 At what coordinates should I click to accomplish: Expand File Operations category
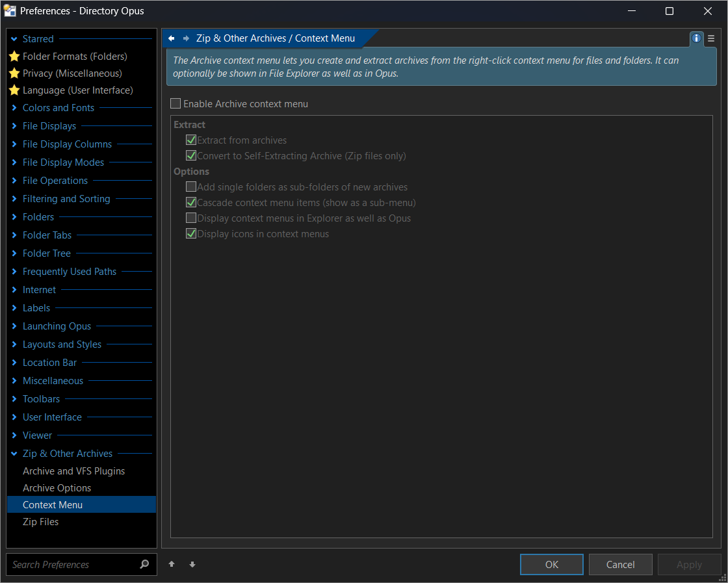click(x=14, y=181)
